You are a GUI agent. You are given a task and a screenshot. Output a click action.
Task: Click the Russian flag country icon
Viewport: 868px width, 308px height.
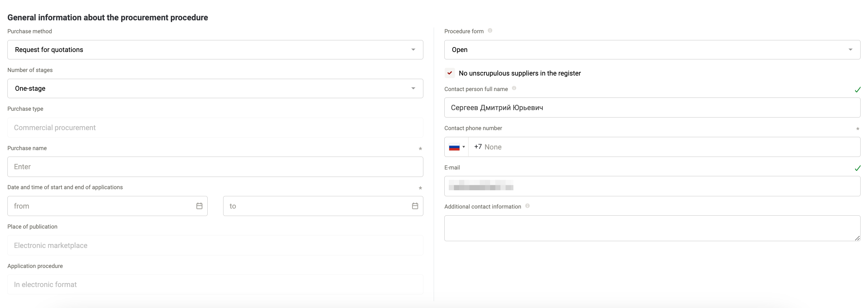tap(454, 147)
